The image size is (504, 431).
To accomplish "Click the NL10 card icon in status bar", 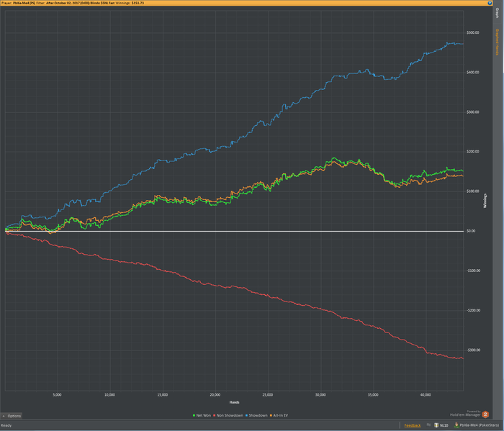I will tap(436, 425).
